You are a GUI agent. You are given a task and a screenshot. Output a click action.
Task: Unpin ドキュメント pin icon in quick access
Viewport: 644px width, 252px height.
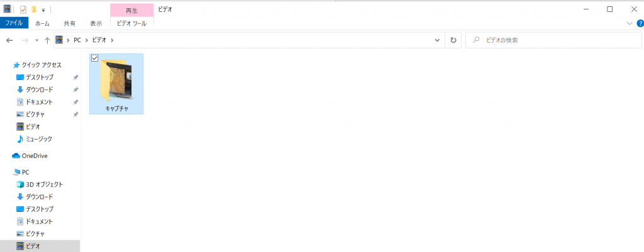[75, 102]
